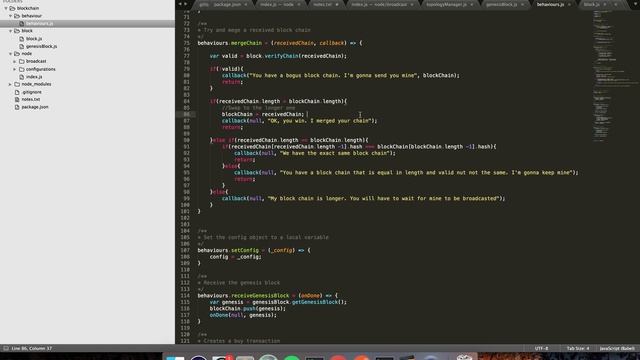Viewport: 640px width, 360px height.
Task: Select the behaviours.js tab
Action: pos(550,4)
